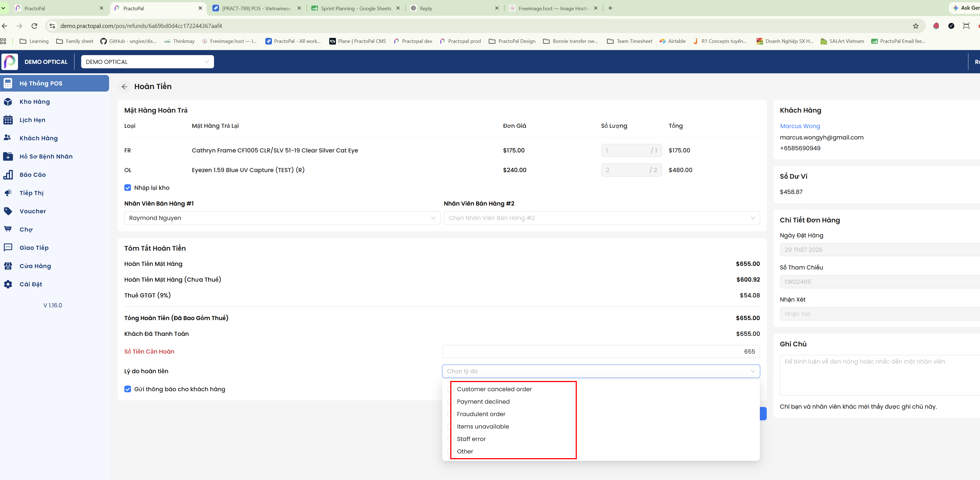Click the browser forward arrow
Viewport: 980px width, 480px height.
point(19,26)
